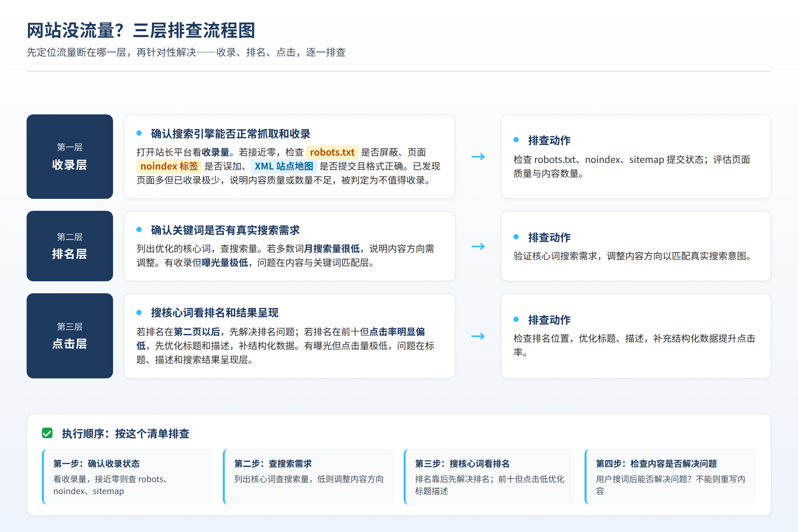The image size is (798, 532).
Task: Click the green checkmark icon beside 执行顺序
Action: coord(47,433)
